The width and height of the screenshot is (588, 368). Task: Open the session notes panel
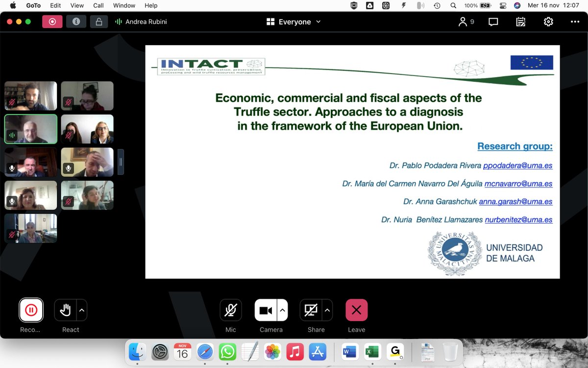pyautogui.click(x=520, y=22)
